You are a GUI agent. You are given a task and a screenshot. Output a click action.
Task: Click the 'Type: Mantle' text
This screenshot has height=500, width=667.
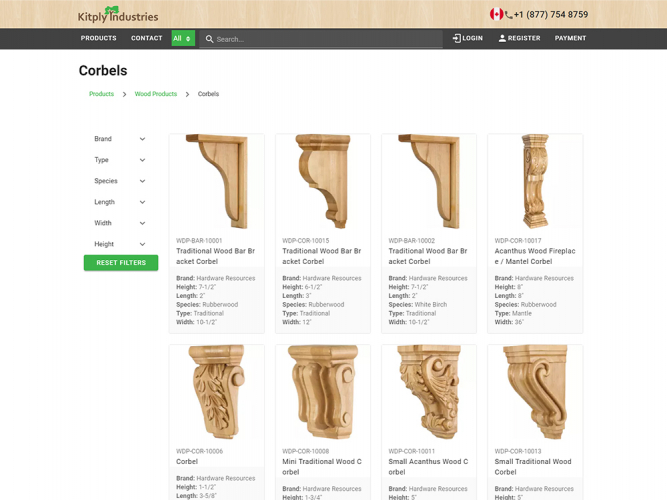click(513, 314)
